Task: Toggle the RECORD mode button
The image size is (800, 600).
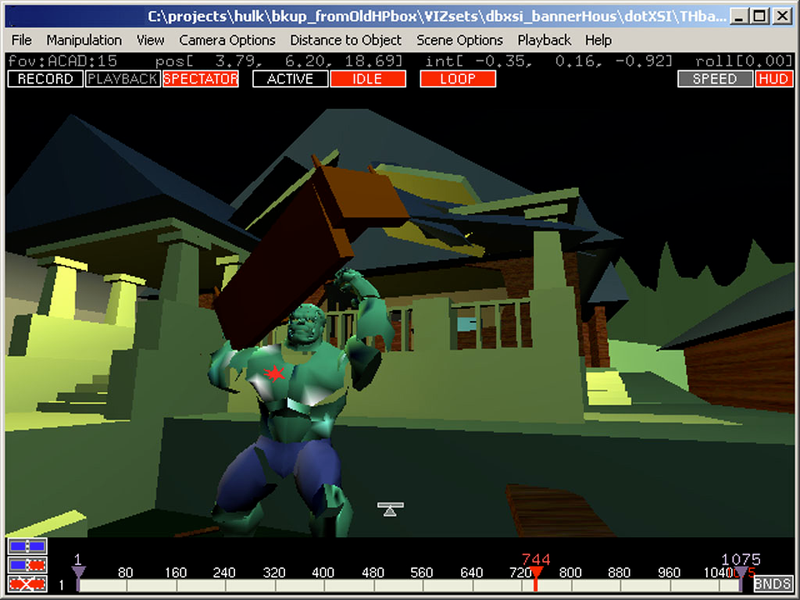Action: 45,79
